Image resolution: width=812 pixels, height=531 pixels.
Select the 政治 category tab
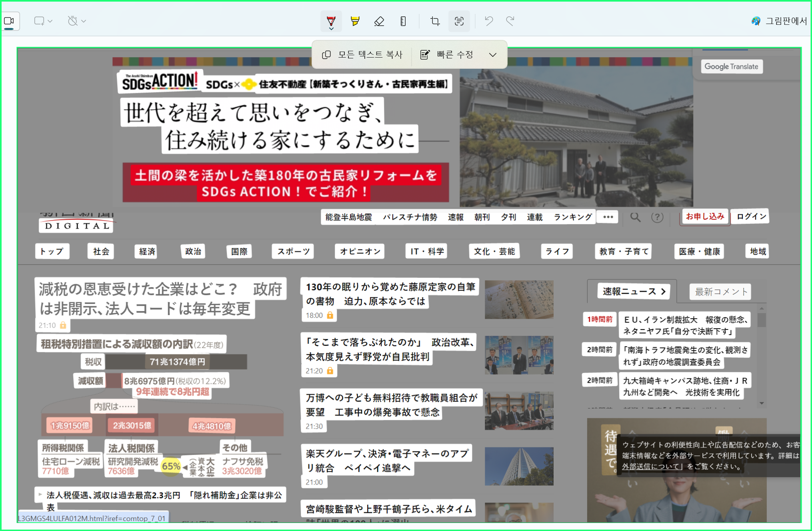point(193,252)
